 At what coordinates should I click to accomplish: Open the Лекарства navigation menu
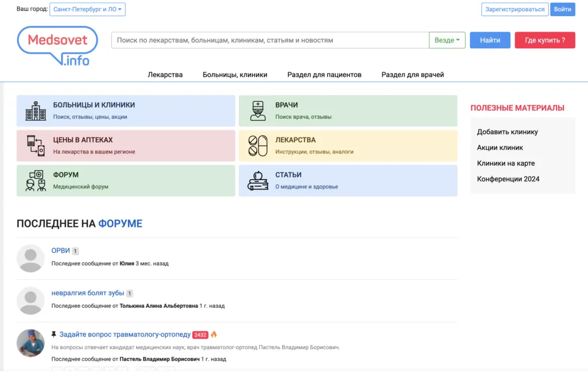[x=165, y=75]
